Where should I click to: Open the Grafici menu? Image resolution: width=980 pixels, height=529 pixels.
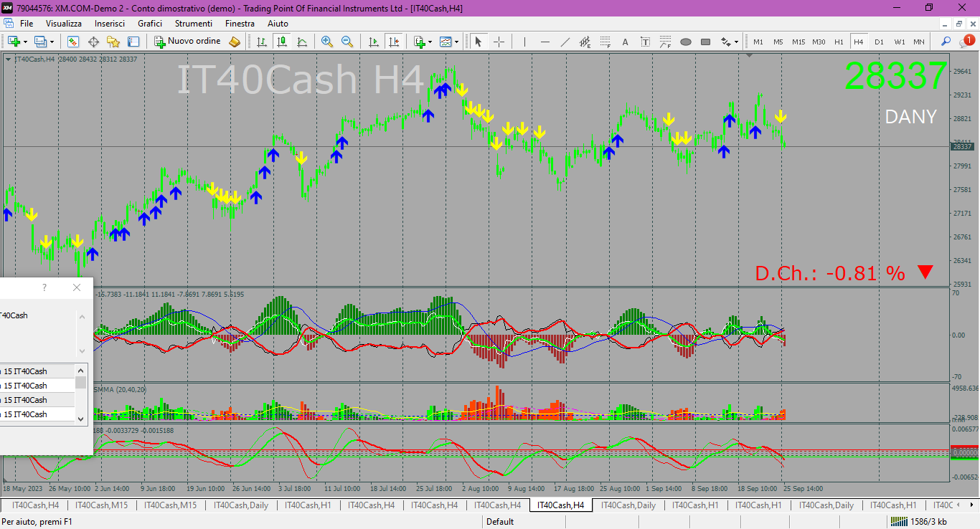150,24
